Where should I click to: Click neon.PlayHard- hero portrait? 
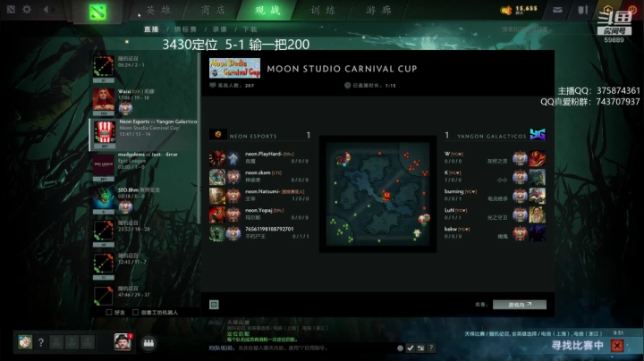coord(217,158)
